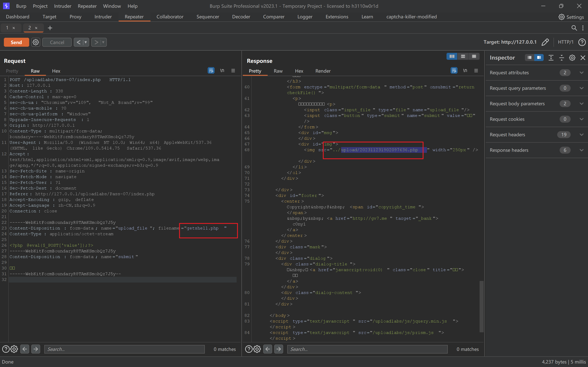The height and width of the screenshot is (367, 588).
Task: Click the Request search field
Action: (124, 349)
